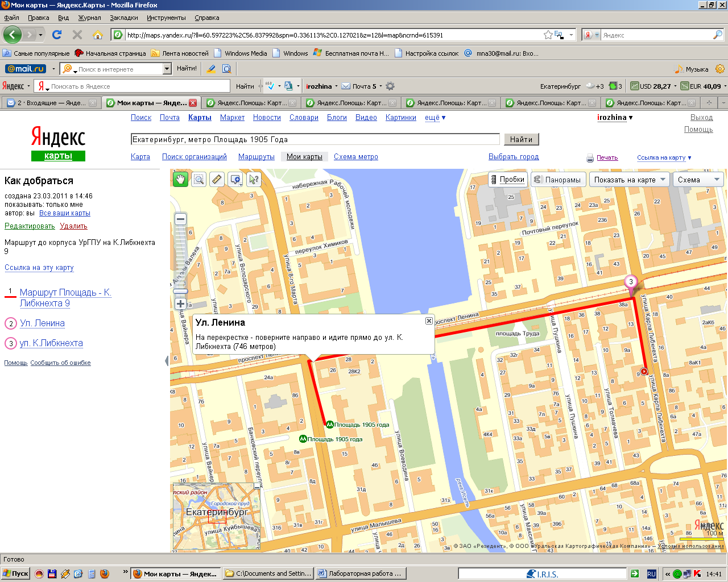728x582 pixels.
Task: Expand the ещё services menu
Action: tap(435, 118)
